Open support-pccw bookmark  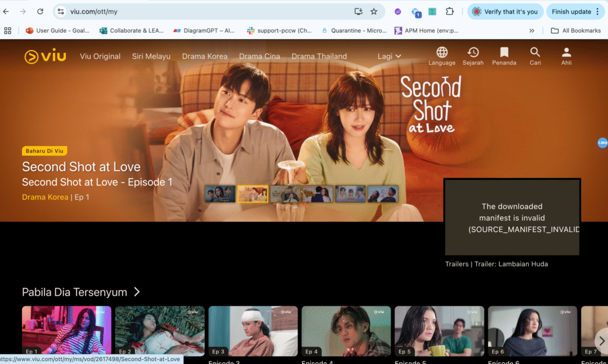tap(279, 31)
